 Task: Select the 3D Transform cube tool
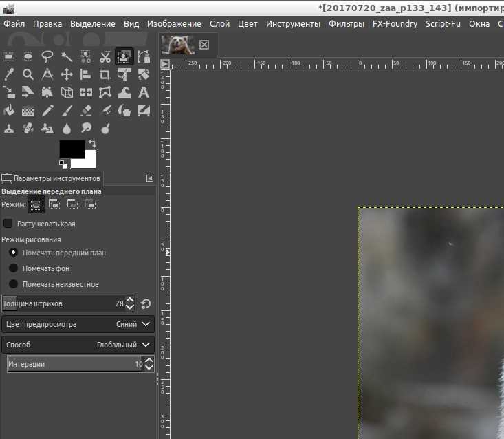click(x=67, y=93)
